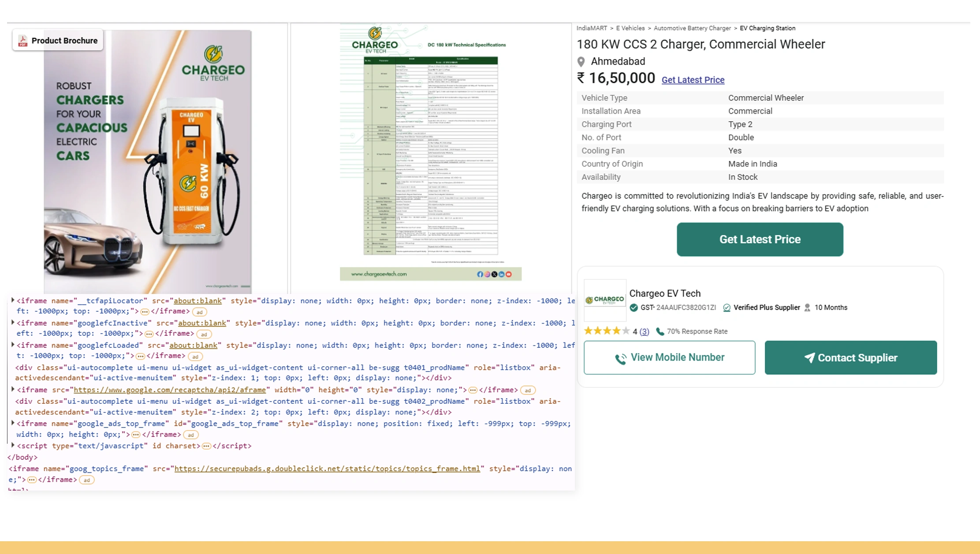Click the DC 180 kW specifications thumbnail
The width and height of the screenshot is (980, 554).
[x=430, y=154]
